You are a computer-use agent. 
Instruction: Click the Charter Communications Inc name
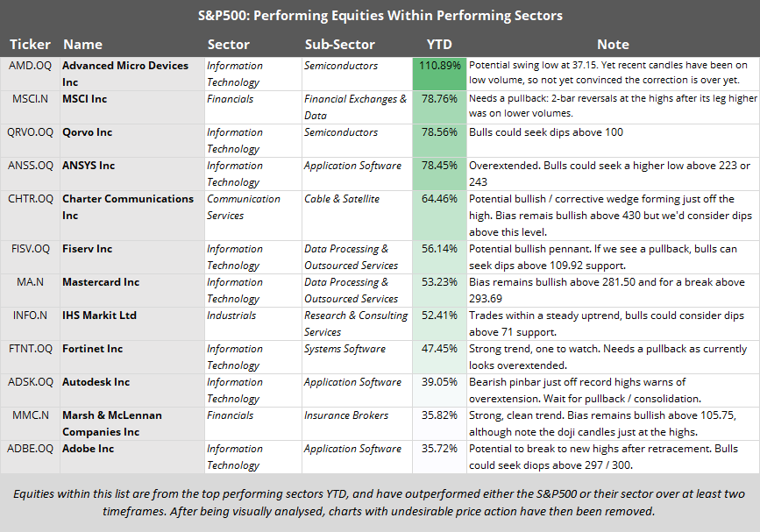(x=128, y=207)
